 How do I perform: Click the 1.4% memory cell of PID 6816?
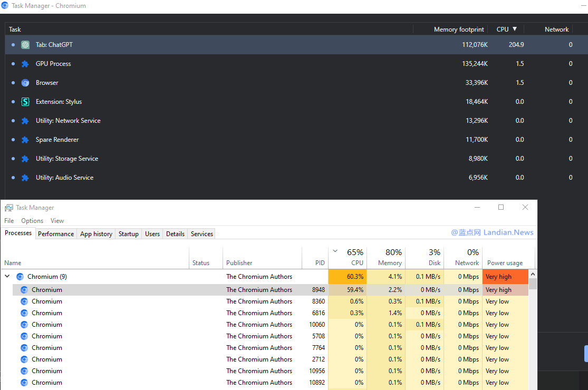pyautogui.click(x=386, y=313)
